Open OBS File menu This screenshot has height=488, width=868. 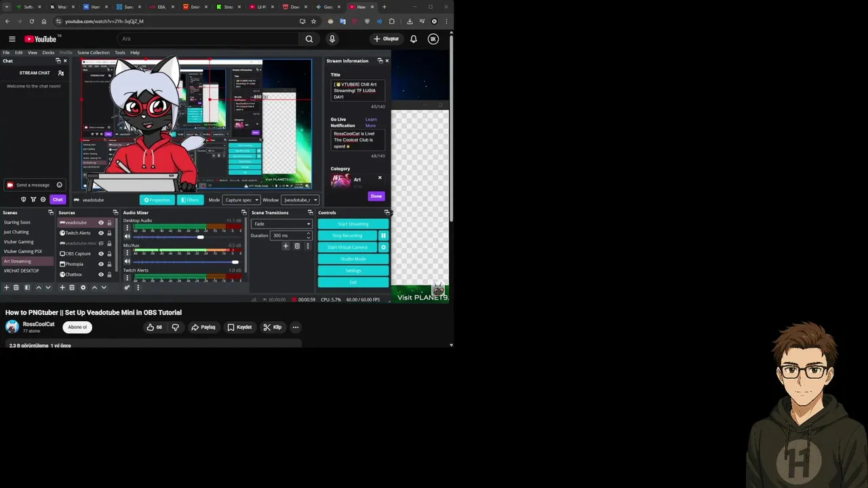click(x=6, y=52)
